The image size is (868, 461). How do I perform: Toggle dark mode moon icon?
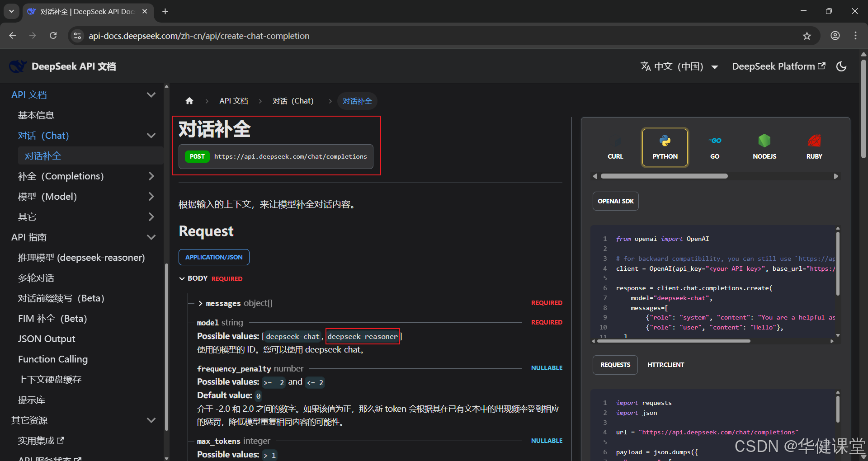pos(841,66)
